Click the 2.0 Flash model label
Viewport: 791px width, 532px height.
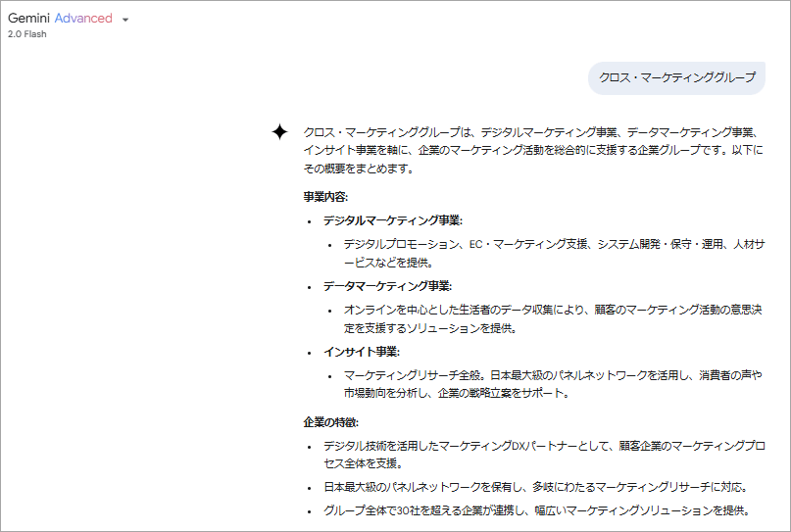(x=27, y=34)
